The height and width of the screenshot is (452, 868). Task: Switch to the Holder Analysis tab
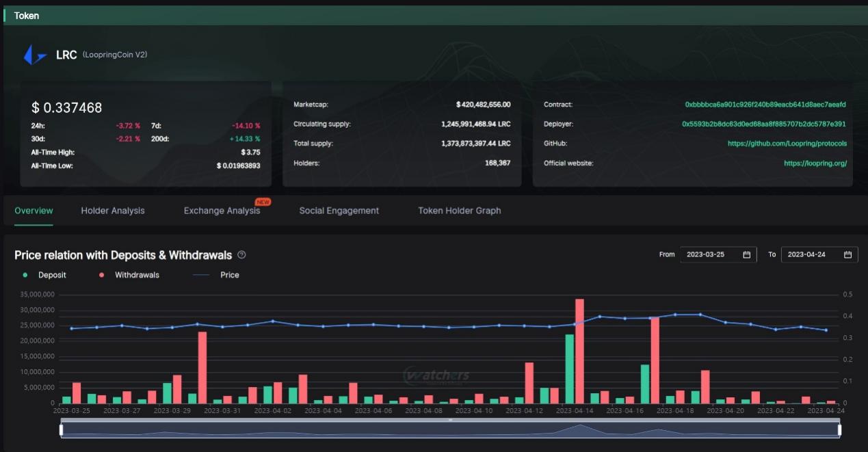pos(113,211)
